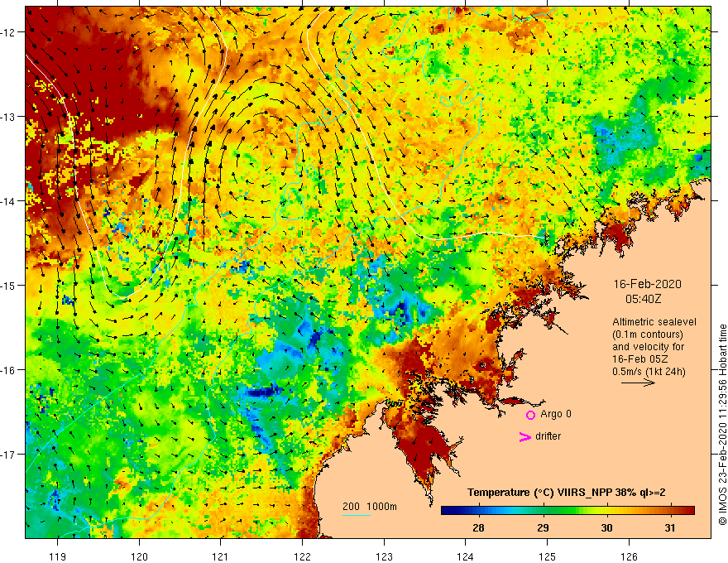Click the 'and velocity for' text line
This screenshot has height=563, width=728.
click(x=648, y=347)
